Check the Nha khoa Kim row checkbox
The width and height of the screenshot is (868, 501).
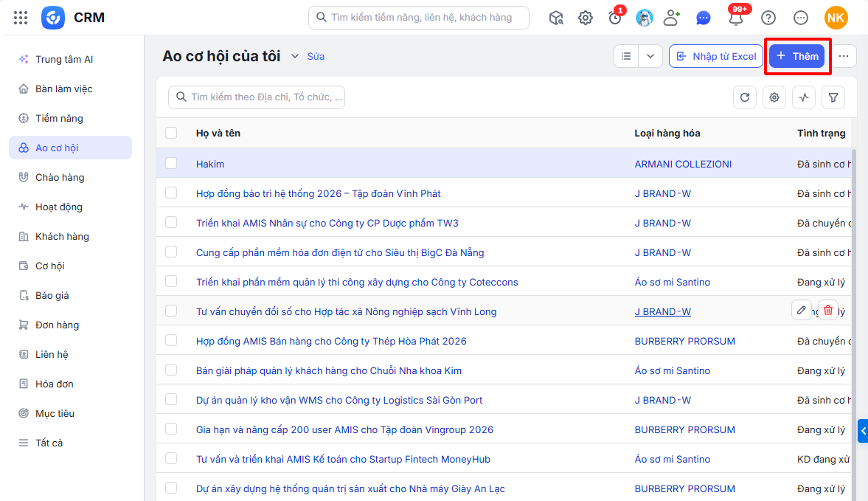click(171, 370)
